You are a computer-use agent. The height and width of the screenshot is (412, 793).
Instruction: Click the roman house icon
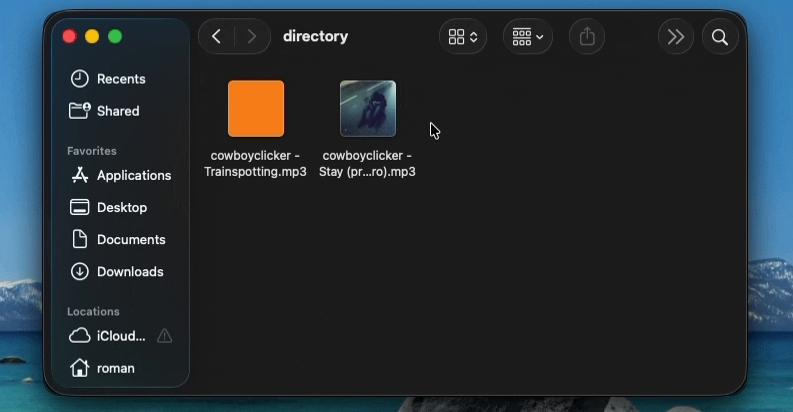(x=79, y=368)
